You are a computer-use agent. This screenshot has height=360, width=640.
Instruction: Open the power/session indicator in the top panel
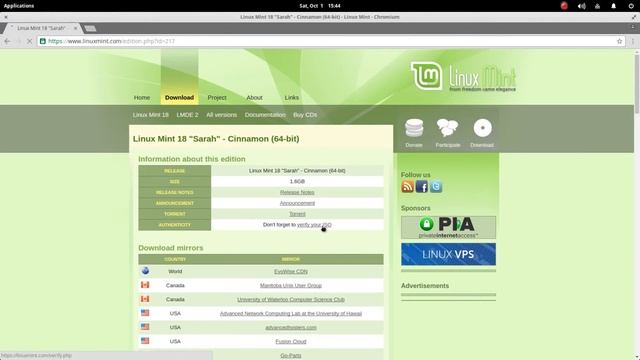pos(631,6)
